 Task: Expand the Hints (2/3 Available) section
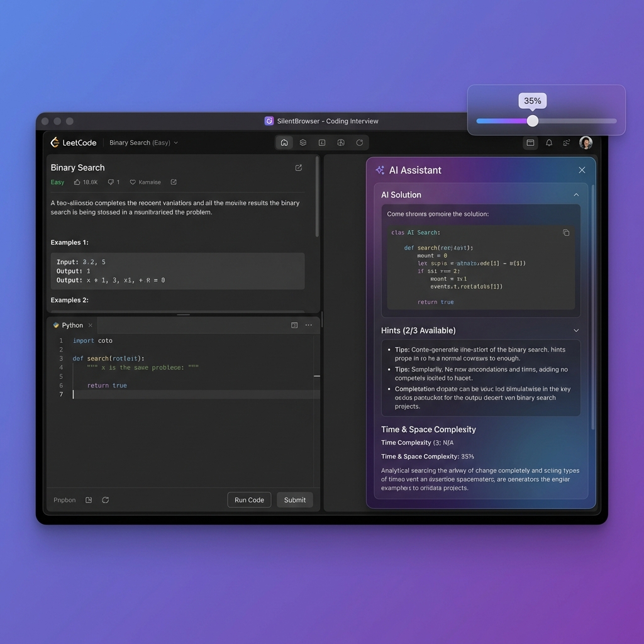576,330
